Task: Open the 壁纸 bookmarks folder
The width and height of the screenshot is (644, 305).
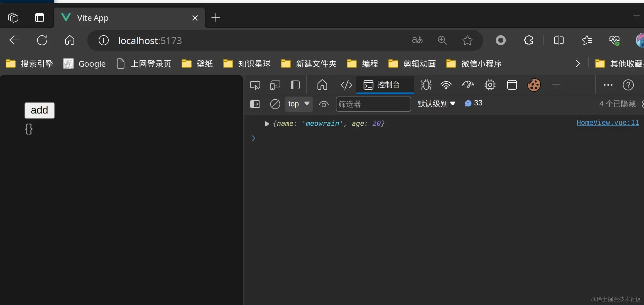Action: coord(197,64)
